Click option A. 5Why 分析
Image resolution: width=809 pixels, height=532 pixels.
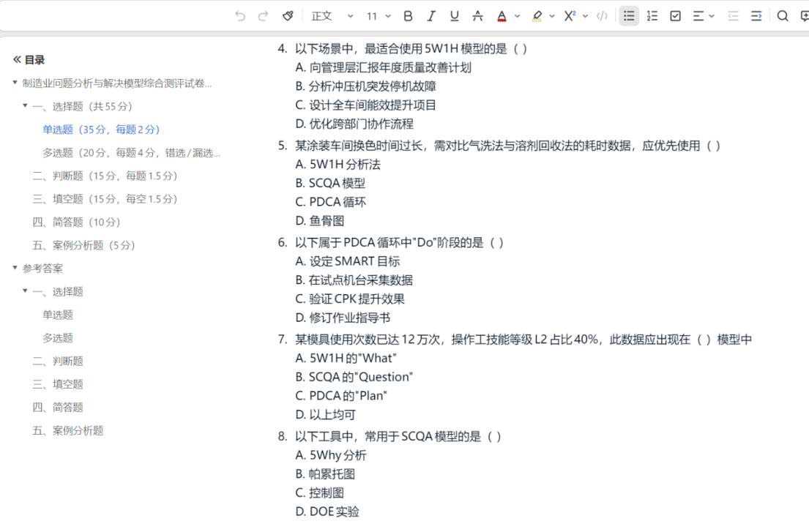click(331, 455)
